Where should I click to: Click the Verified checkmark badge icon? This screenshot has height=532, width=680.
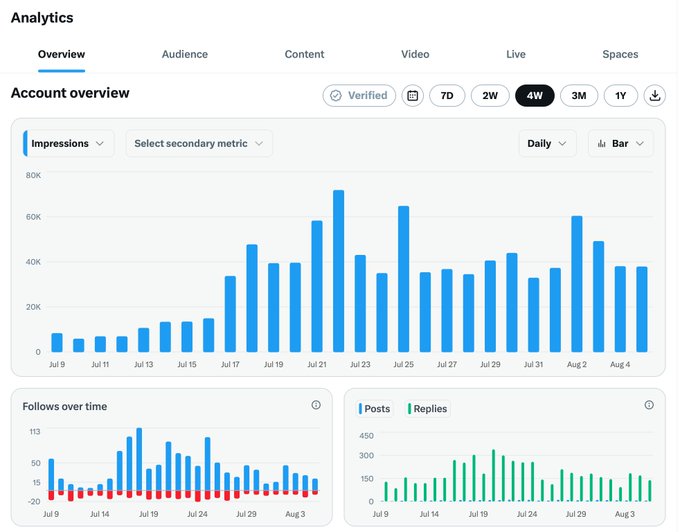(x=336, y=96)
